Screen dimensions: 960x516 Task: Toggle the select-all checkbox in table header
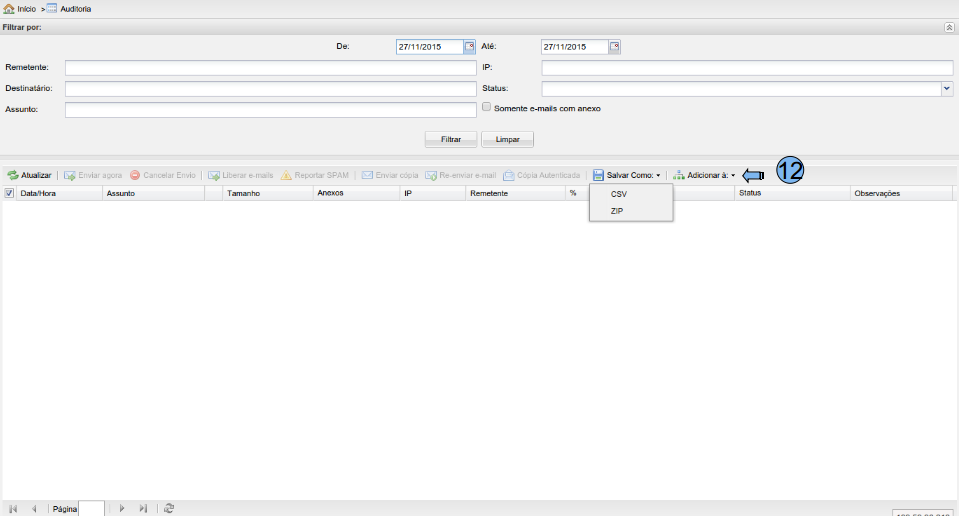click(x=9, y=193)
